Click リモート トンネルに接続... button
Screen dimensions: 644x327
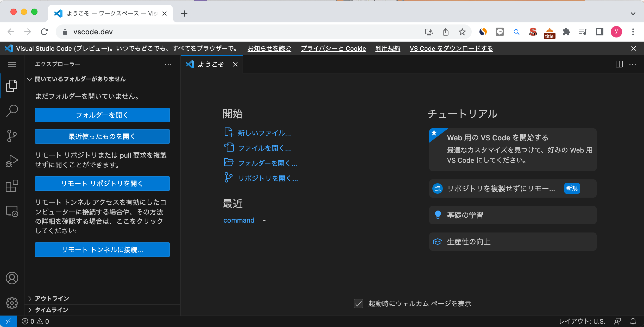pos(102,250)
